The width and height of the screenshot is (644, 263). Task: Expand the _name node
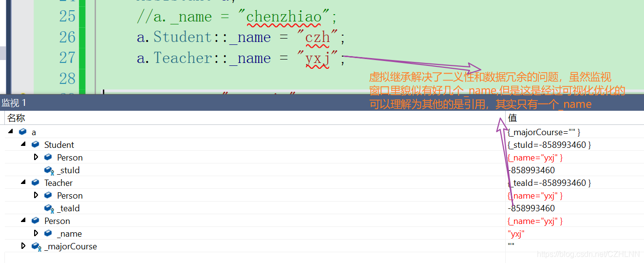point(36,233)
